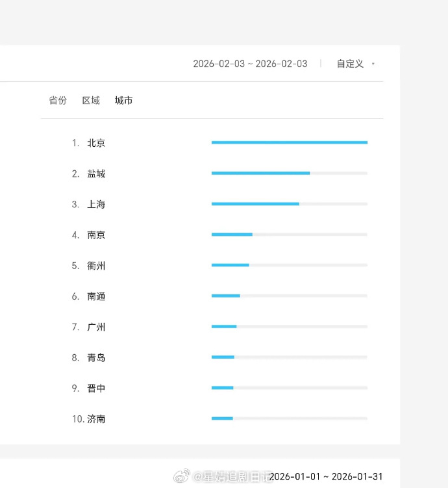The height and width of the screenshot is (488, 448).
Task: Switch to the 省份 tab
Action: [58, 101]
